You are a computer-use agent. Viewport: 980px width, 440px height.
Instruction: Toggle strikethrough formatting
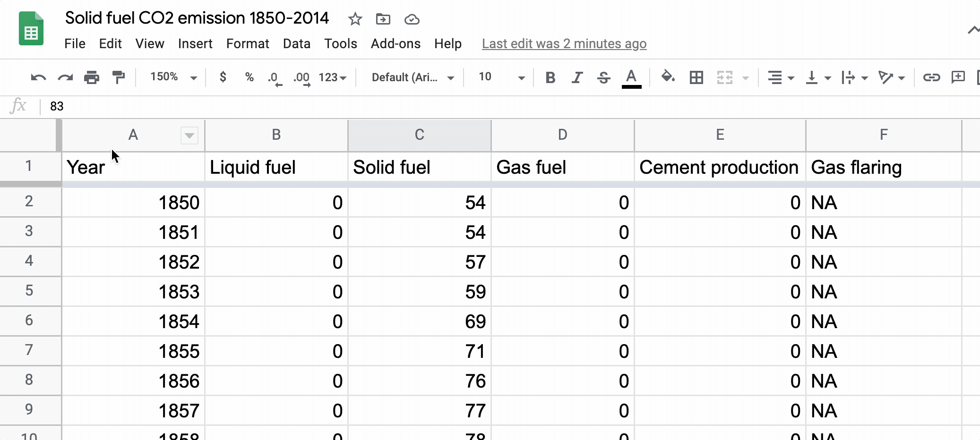click(603, 77)
